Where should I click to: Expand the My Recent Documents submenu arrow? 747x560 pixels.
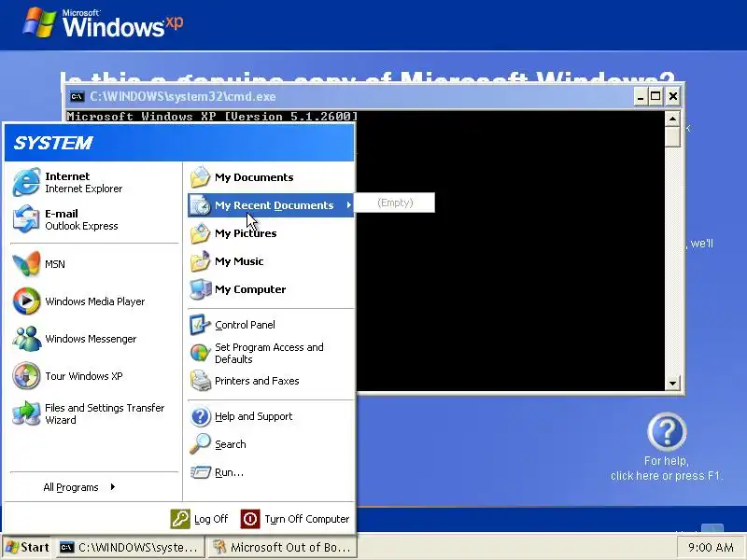pos(348,204)
